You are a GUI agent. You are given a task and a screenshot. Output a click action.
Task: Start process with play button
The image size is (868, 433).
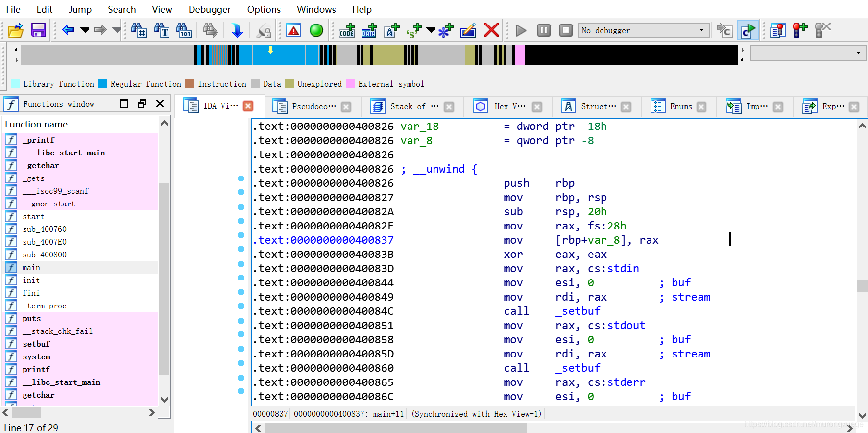[x=521, y=30]
